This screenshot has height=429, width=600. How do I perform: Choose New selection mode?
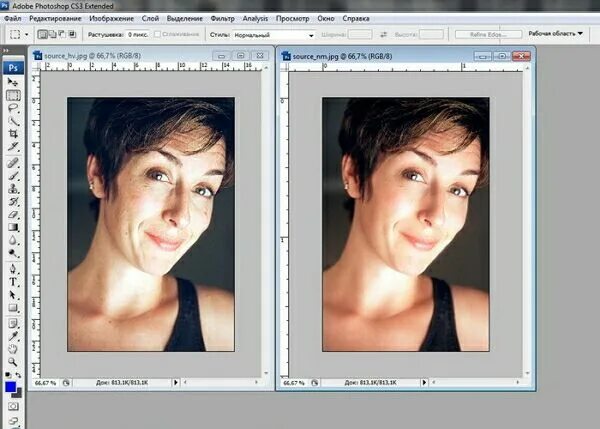pyautogui.click(x=42, y=34)
